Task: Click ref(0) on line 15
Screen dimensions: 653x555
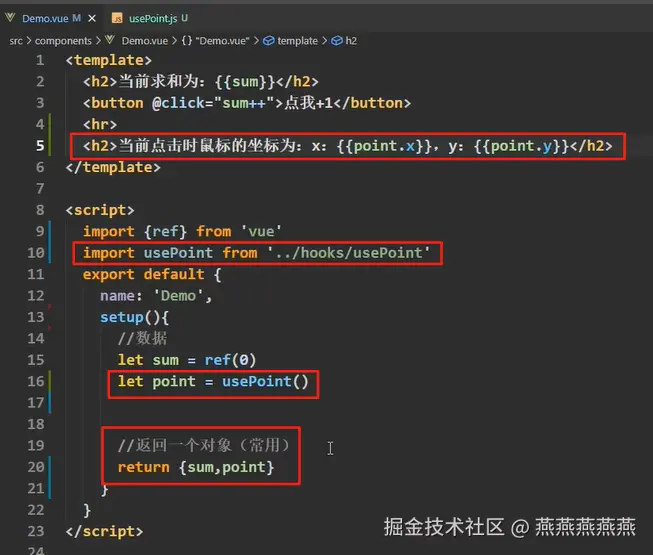Action: (230, 360)
